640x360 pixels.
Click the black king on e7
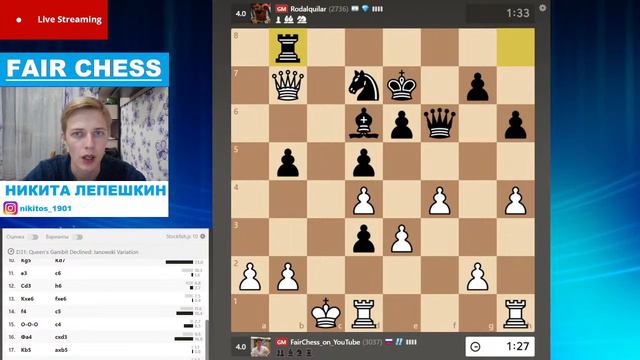[402, 85]
